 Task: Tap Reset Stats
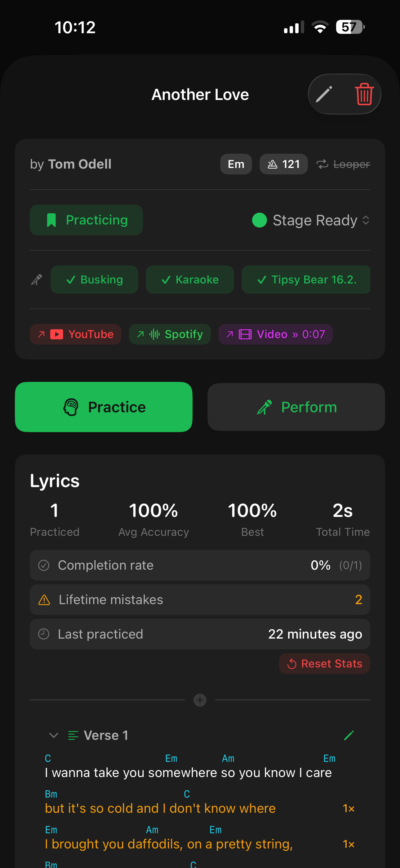pos(324,663)
